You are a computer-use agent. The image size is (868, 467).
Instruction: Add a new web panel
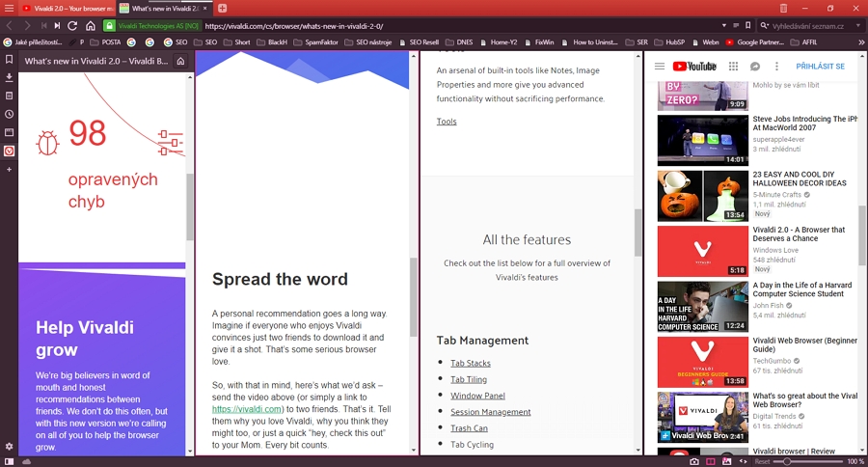(9, 170)
